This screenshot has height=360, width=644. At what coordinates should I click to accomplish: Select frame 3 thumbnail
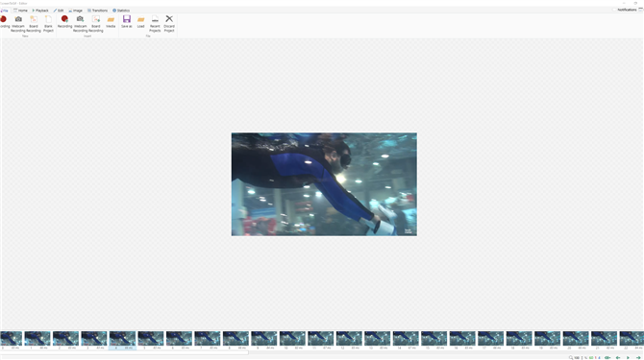click(94, 340)
